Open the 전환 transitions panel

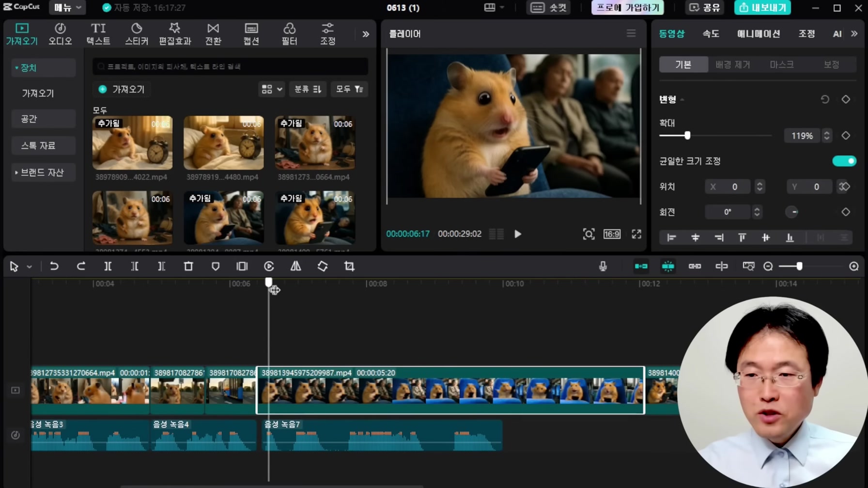point(213,34)
